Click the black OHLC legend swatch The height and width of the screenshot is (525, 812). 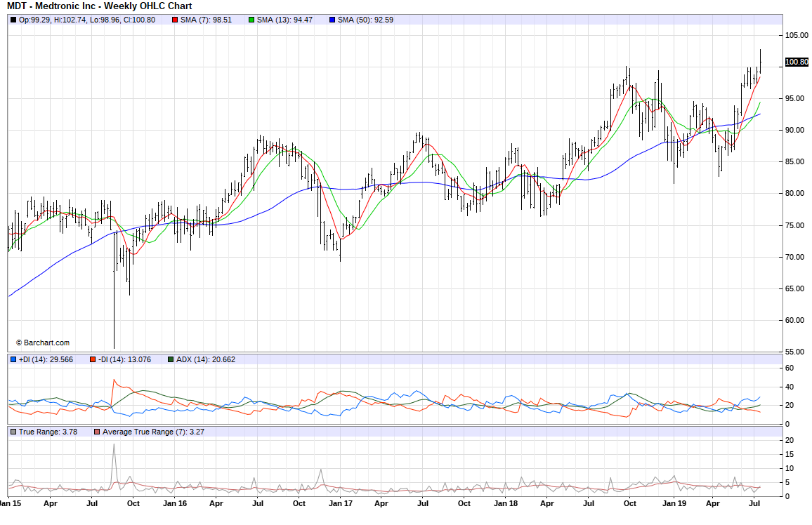point(13,20)
